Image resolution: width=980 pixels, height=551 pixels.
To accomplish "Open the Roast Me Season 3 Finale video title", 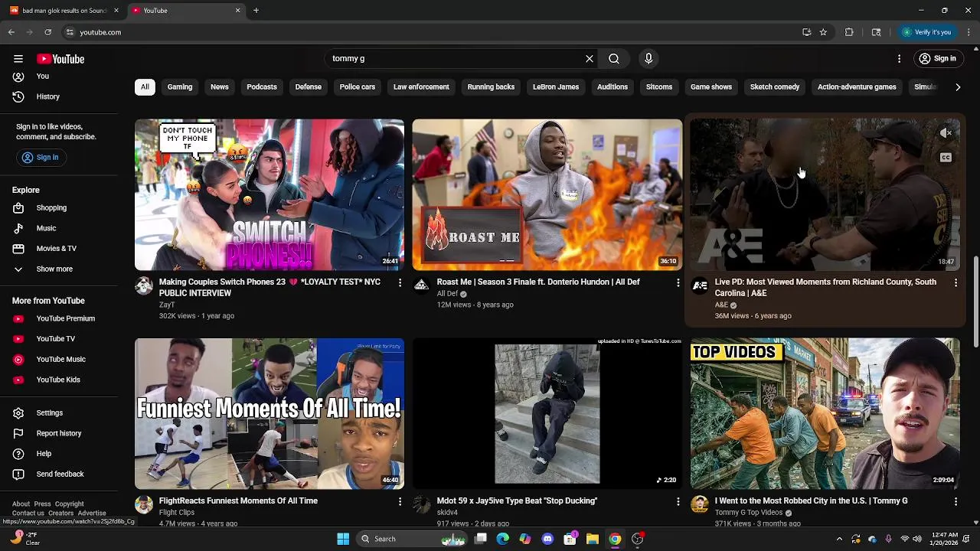I will pos(538,282).
